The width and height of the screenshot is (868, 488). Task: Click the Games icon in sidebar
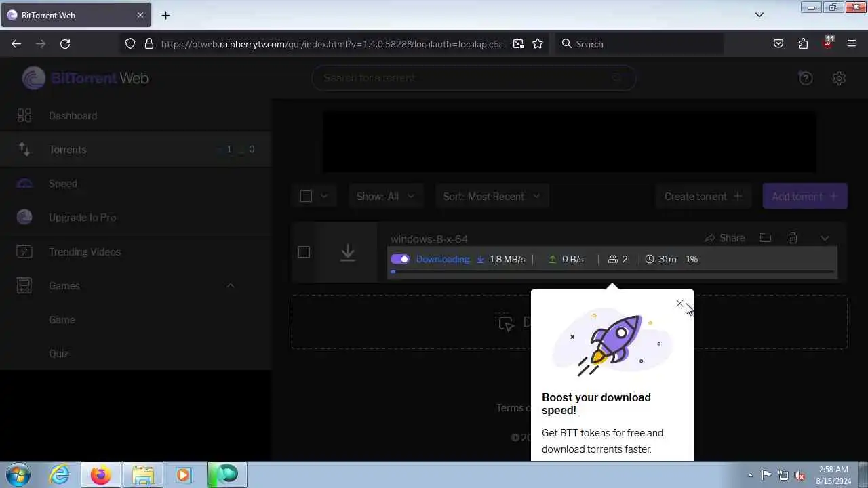[24, 285]
